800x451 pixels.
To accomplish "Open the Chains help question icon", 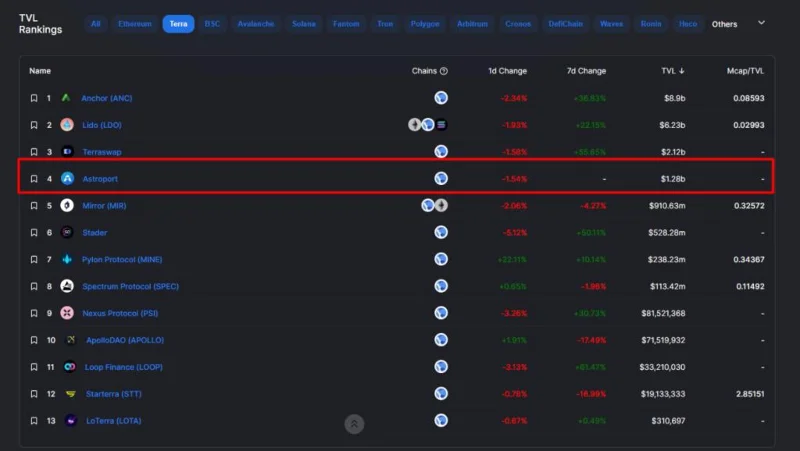I will 444,71.
